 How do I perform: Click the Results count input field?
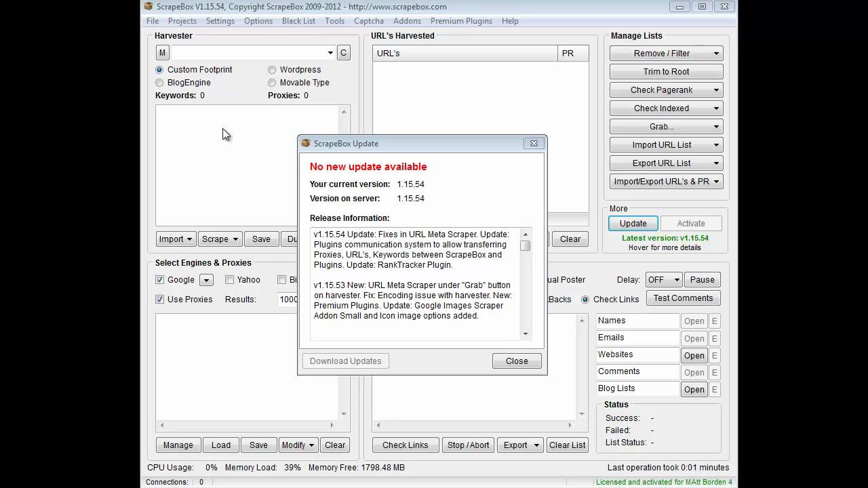tap(288, 300)
